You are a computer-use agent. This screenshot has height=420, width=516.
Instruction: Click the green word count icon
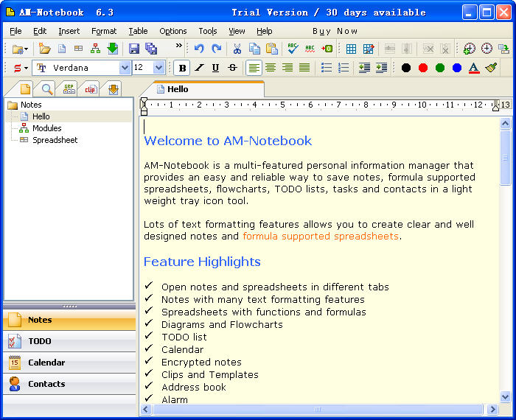click(x=327, y=49)
